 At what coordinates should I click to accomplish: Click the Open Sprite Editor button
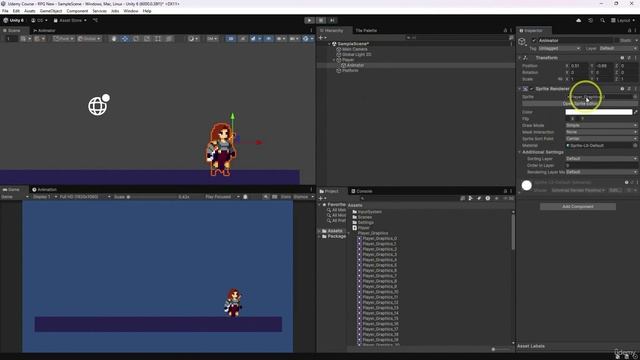point(580,104)
